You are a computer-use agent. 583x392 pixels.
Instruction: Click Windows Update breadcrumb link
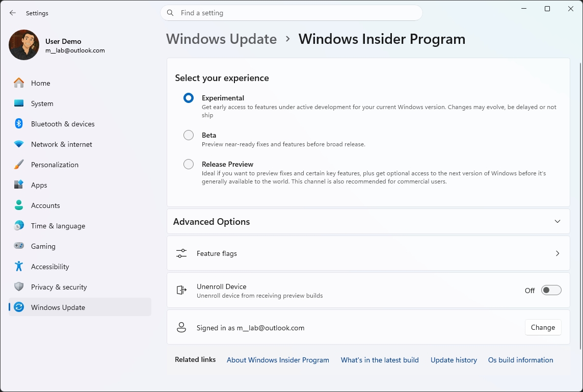click(x=221, y=39)
